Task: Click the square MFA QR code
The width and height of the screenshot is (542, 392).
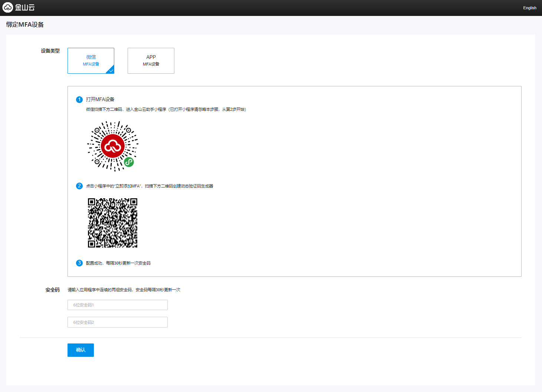Action: click(x=112, y=223)
